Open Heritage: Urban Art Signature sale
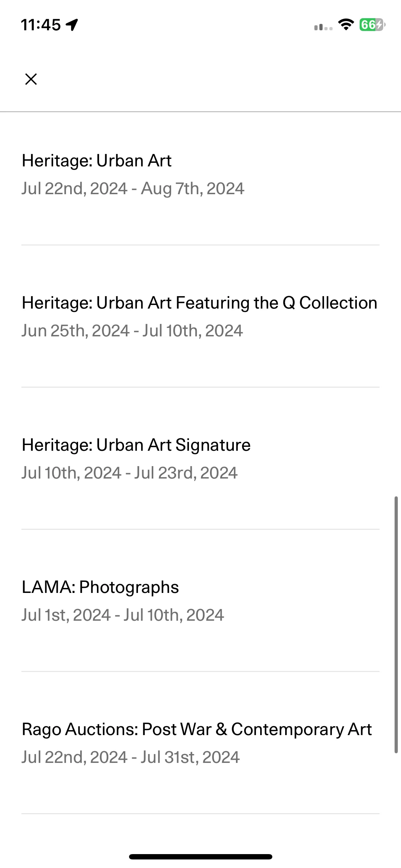This screenshot has width=401, height=868. [136, 445]
